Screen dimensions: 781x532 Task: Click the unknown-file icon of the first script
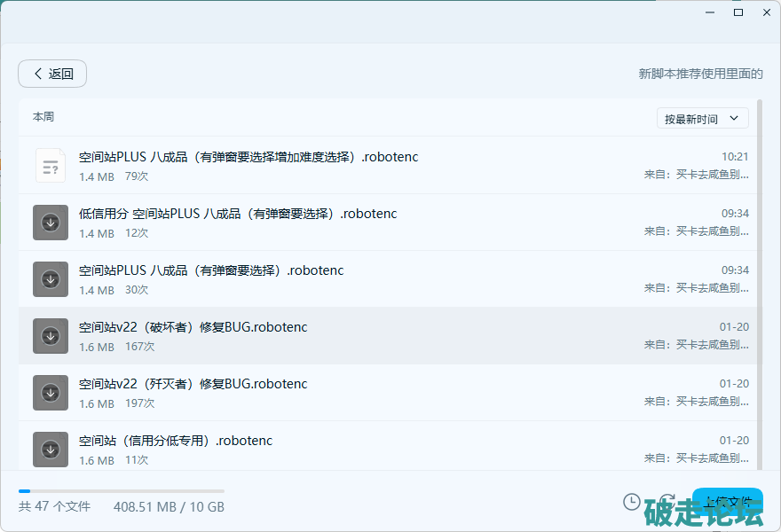click(x=51, y=166)
